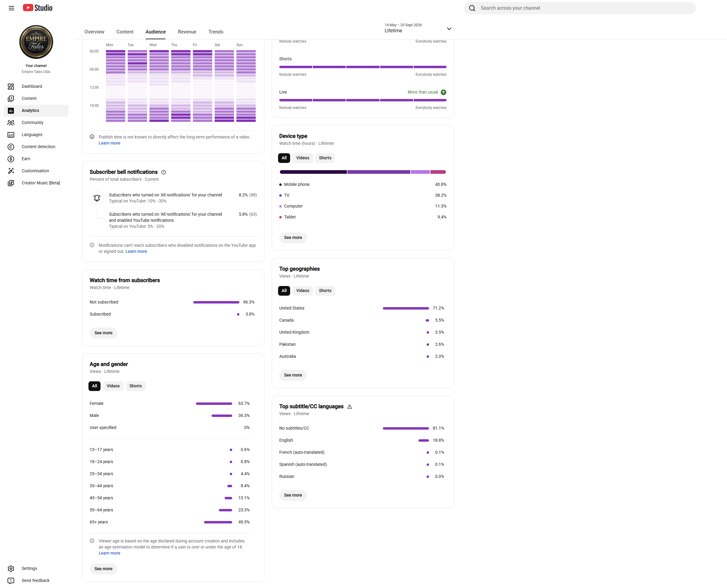Click the Send feedback icon
The image size is (727, 588).
11,580
